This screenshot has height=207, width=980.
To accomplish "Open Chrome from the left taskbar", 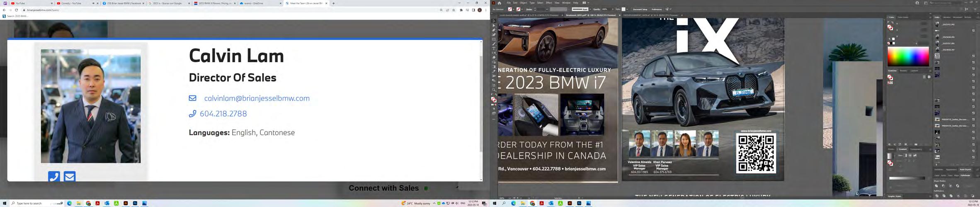I will coord(88,203).
